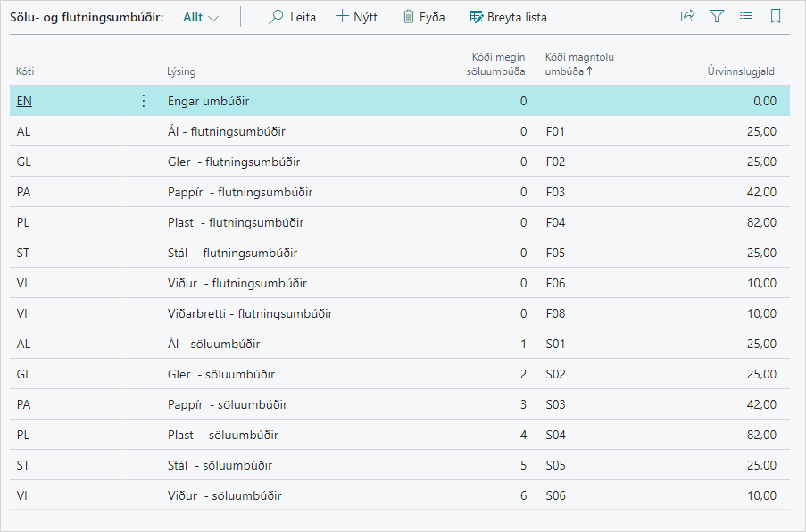Click the S03 quantity code cell

555,404
